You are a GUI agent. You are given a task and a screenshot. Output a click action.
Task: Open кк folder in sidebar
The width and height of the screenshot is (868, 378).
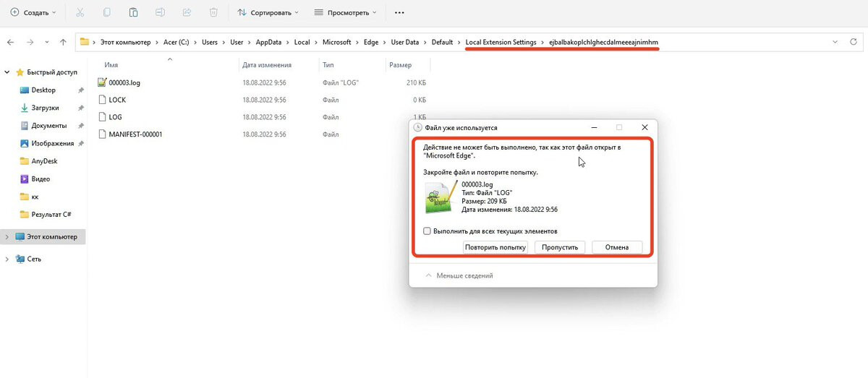(35, 197)
